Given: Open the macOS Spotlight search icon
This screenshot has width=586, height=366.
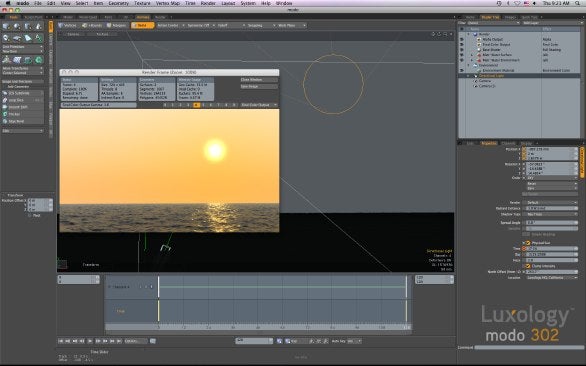Looking at the screenshot, I should [x=578, y=3].
